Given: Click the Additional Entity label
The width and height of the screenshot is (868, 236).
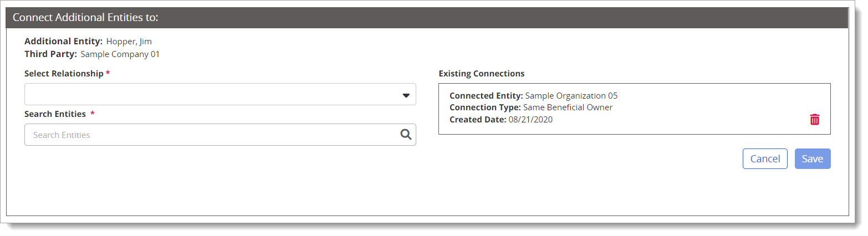Looking at the screenshot, I should (x=64, y=41).
